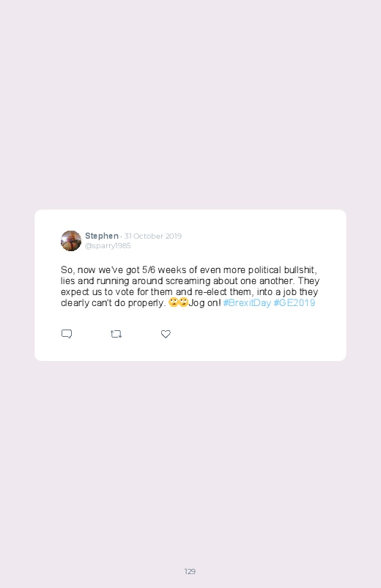Open the display name Stephen

(x=102, y=236)
